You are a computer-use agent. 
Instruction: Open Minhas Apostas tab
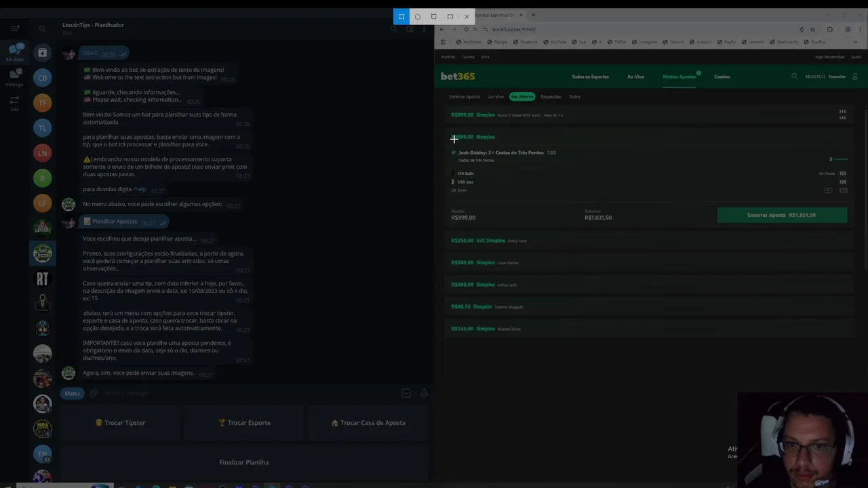tap(679, 77)
